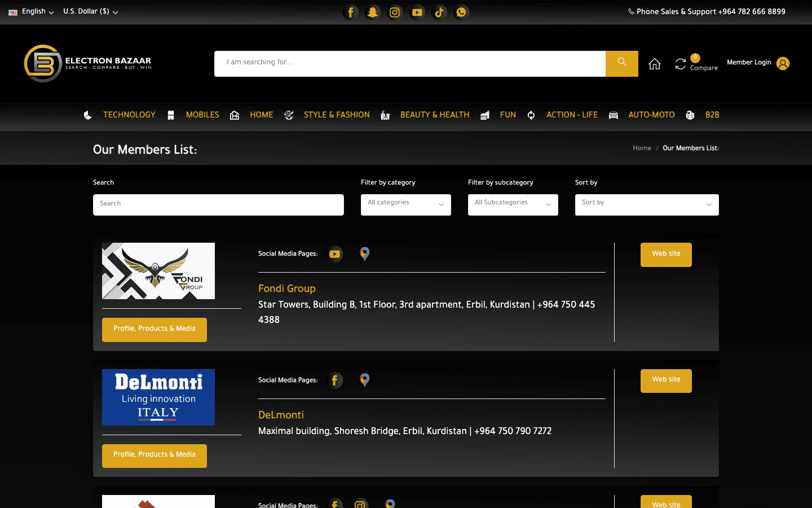Click the Electron Bazaar logo

(x=88, y=63)
